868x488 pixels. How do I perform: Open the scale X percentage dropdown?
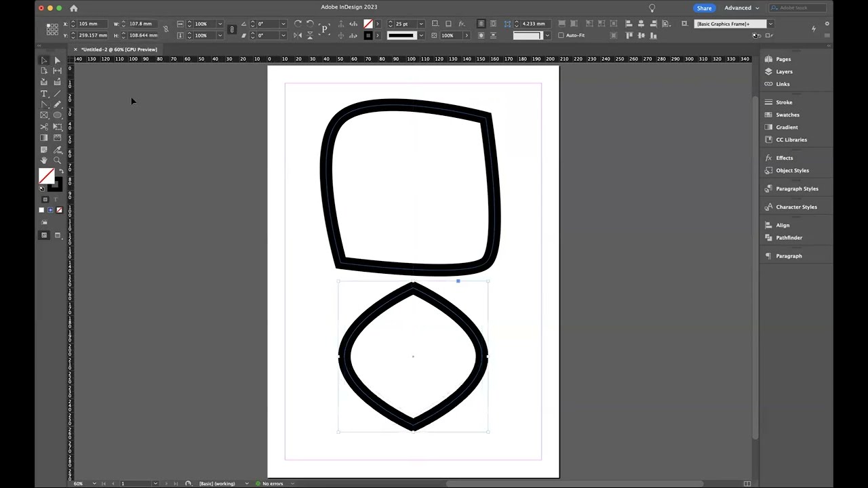(x=220, y=24)
